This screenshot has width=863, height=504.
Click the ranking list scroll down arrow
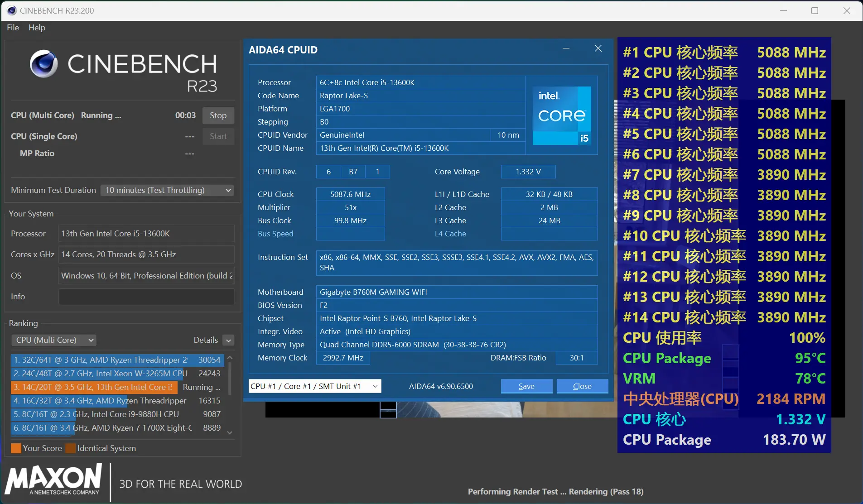click(230, 433)
